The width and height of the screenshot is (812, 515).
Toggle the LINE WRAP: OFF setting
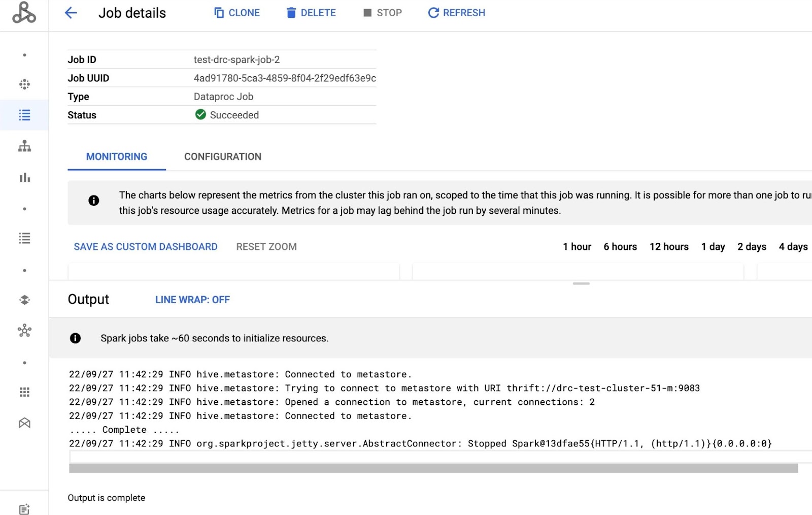pyautogui.click(x=192, y=300)
